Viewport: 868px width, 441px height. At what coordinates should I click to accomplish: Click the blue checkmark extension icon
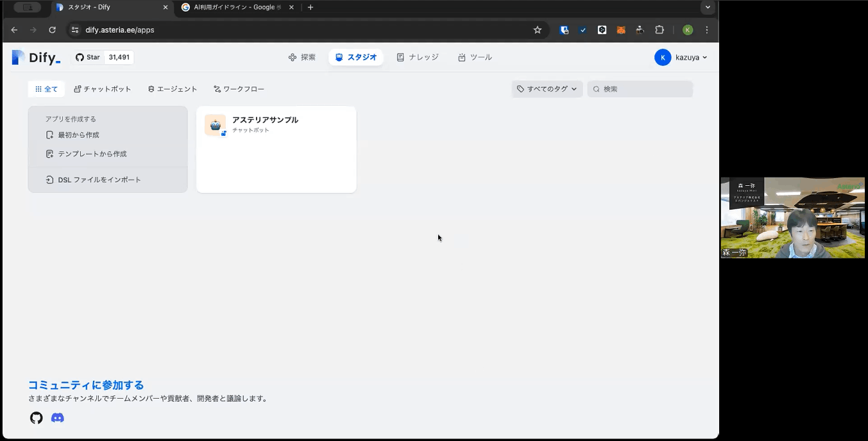[x=583, y=30]
